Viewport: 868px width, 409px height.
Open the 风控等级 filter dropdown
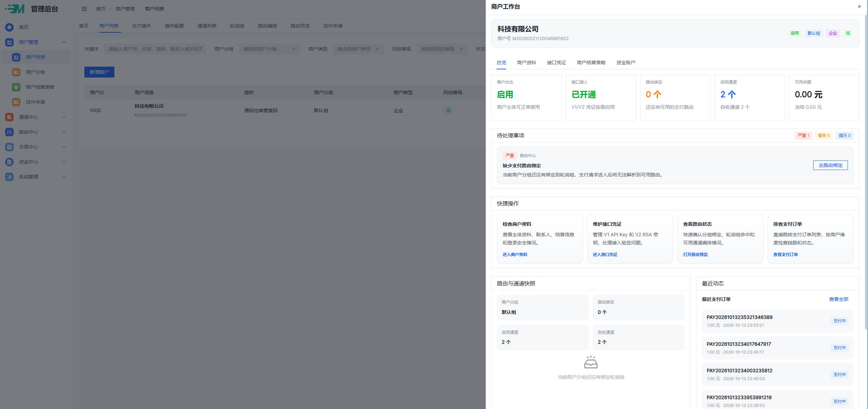point(442,49)
